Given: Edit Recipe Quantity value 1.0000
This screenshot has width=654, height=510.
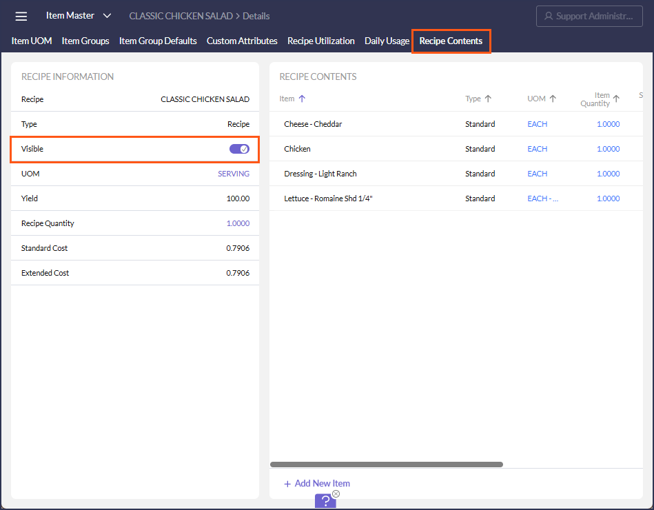Looking at the screenshot, I should [x=238, y=224].
